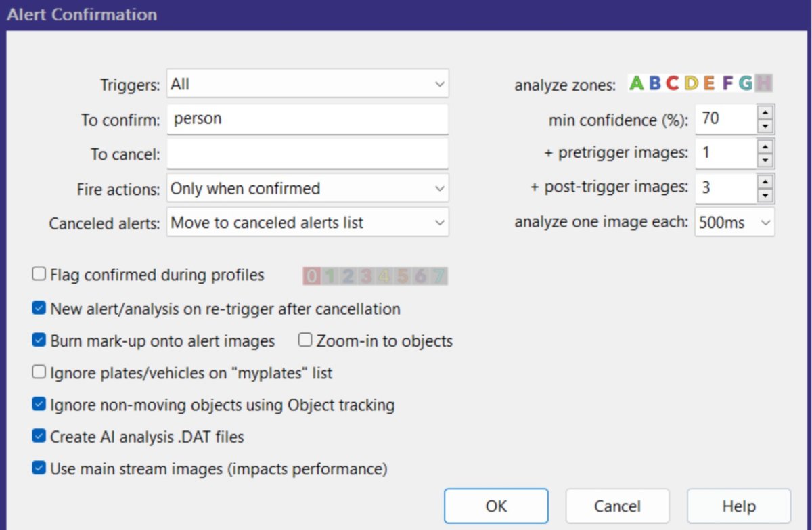This screenshot has width=812, height=530.
Task: Click the To confirm text field
Action: (x=308, y=119)
